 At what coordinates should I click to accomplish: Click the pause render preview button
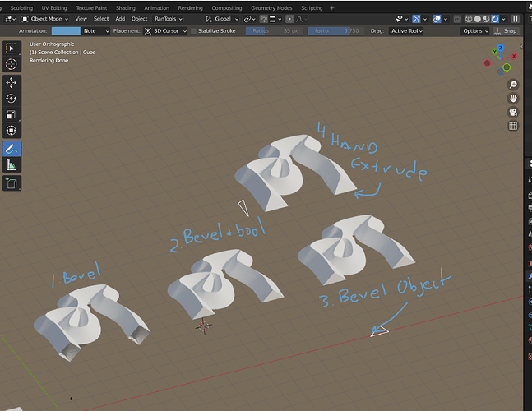coord(516,19)
